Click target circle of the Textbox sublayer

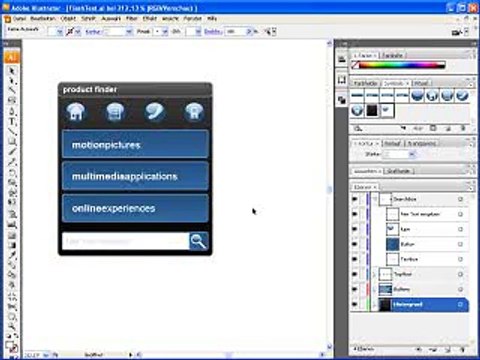[460, 259]
